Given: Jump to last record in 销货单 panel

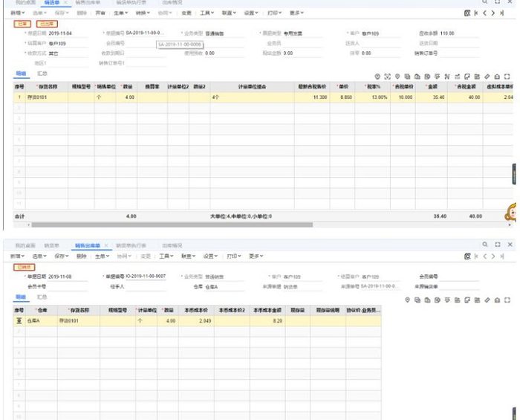Looking at the screenshot, I should (x=501, y=13).
